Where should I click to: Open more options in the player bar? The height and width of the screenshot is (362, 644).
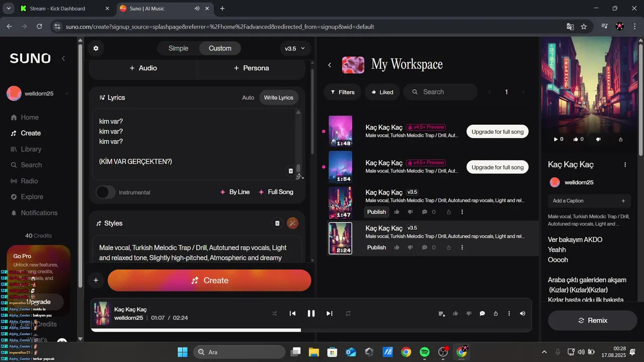tap(509, 313)
